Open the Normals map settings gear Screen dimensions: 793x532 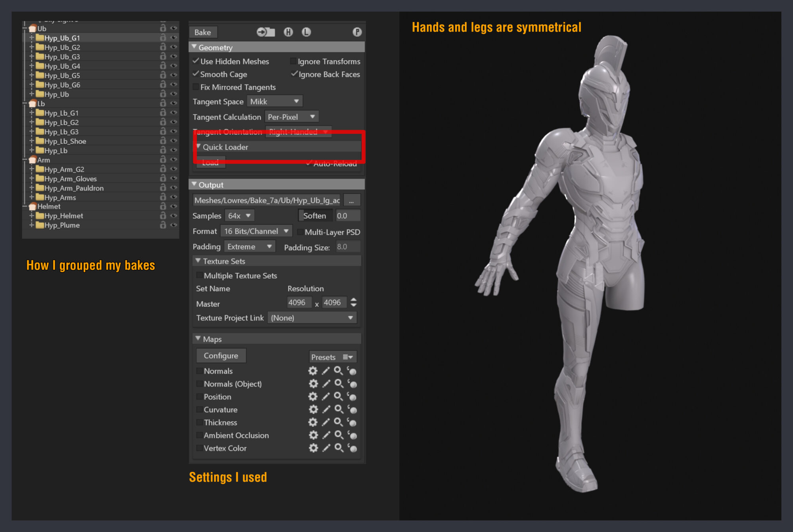click(313, 371)
